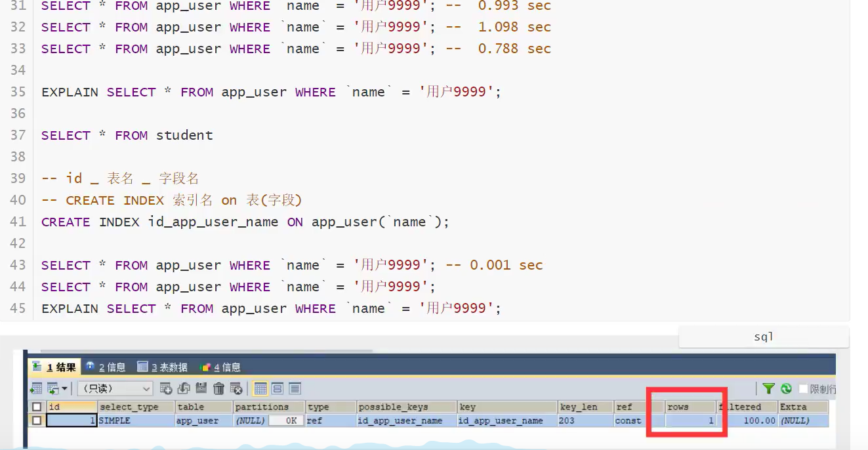868x450 pixels.
Task: Select the form view icon
Action: [278, 388]
